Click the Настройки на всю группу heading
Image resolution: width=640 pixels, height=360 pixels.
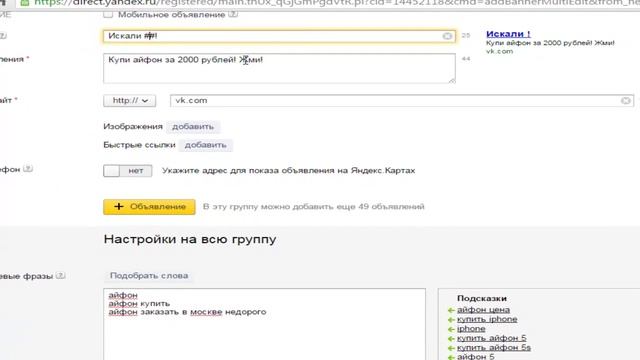click(x=190, y=239)
